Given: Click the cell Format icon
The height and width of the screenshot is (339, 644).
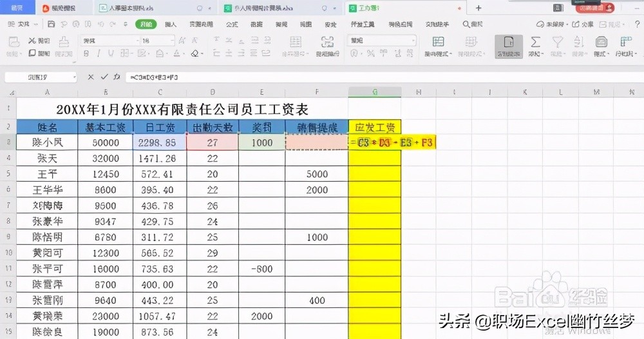Looking at the screenshot, I should click(x=601, y=42).
